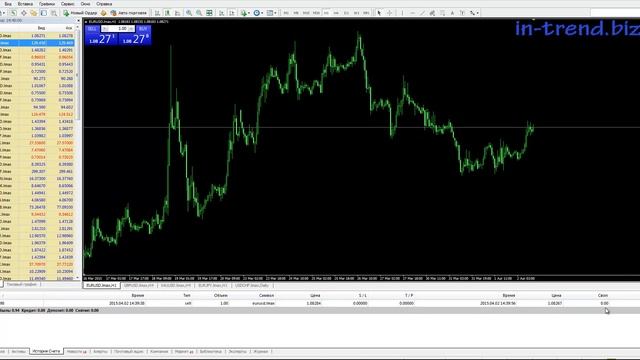The height and width of the screenshot is (360, 640).
Task: Select the text A tool
Action: [452, 13]
